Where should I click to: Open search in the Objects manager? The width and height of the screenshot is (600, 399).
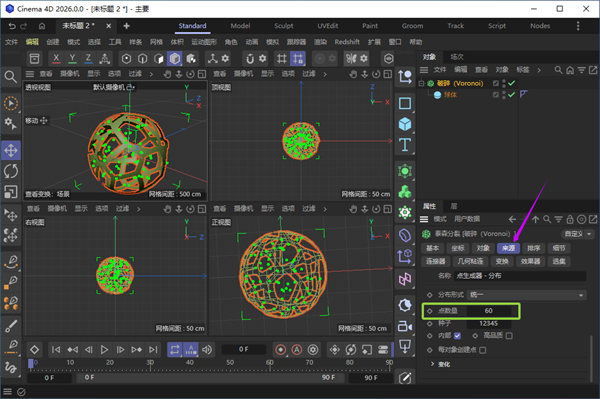(x=558, y=70)
